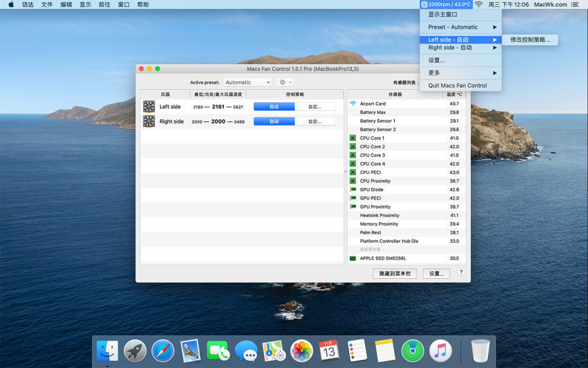The image size is (588, 368).
Task: Click the GPU Proximity card icon
Action: point(353,206)
